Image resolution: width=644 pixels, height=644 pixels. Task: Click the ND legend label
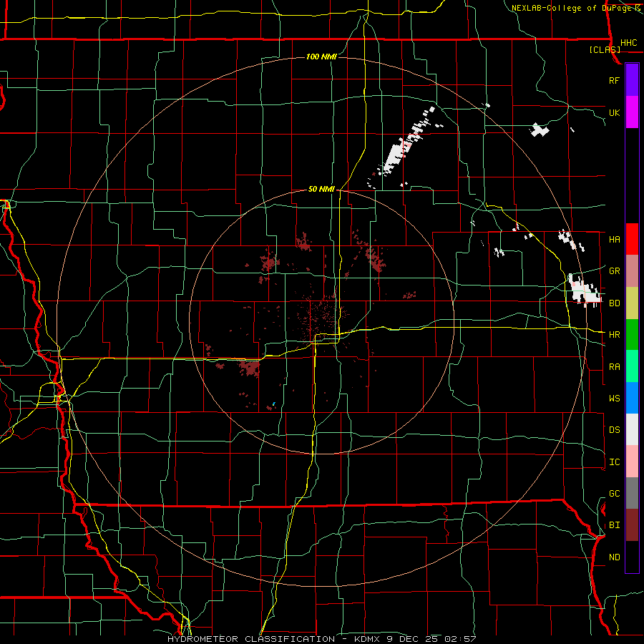tap(614, 557)
